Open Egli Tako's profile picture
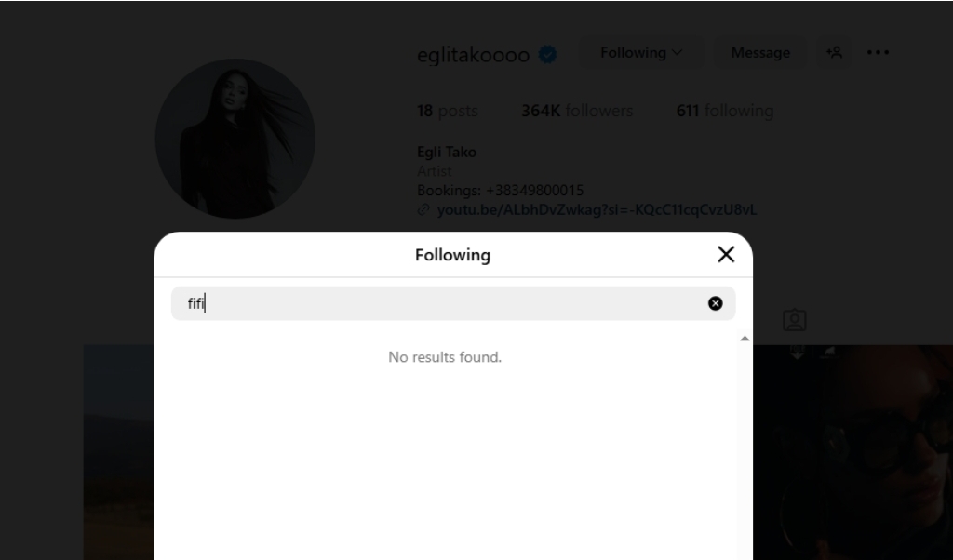 [235, 139]
